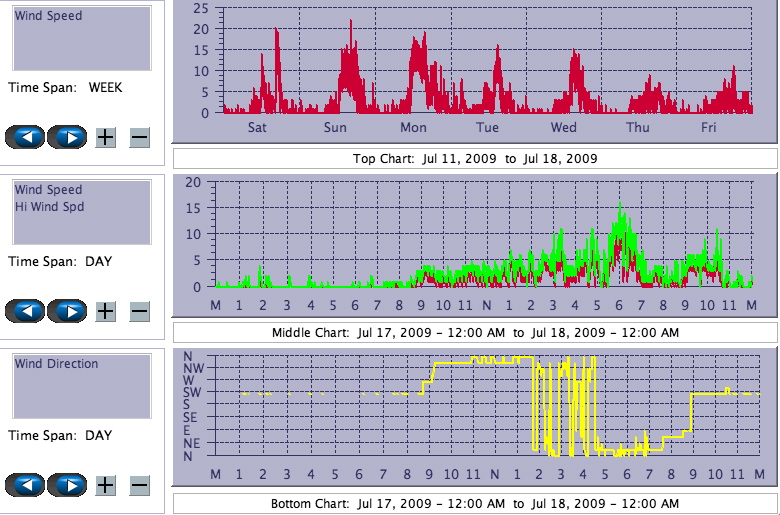Go back one day on the middle chart
780x515 pixels.
[x=27, y=311]
